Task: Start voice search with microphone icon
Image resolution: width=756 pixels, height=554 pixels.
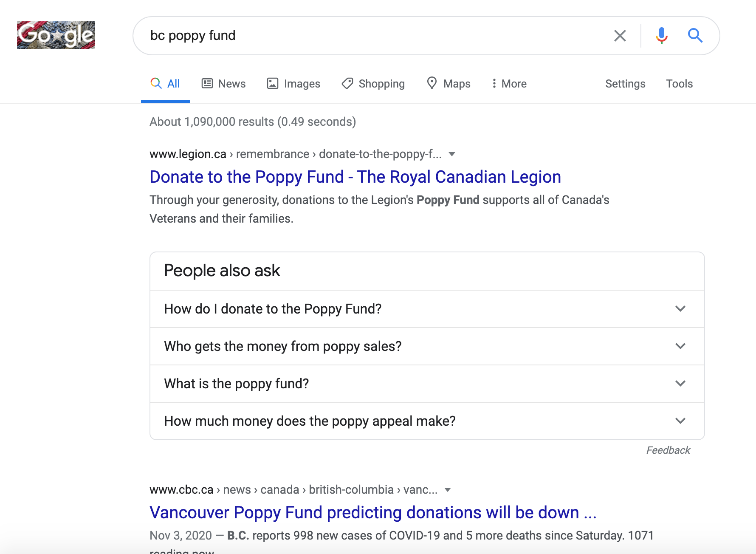Action: pos(661,36)
